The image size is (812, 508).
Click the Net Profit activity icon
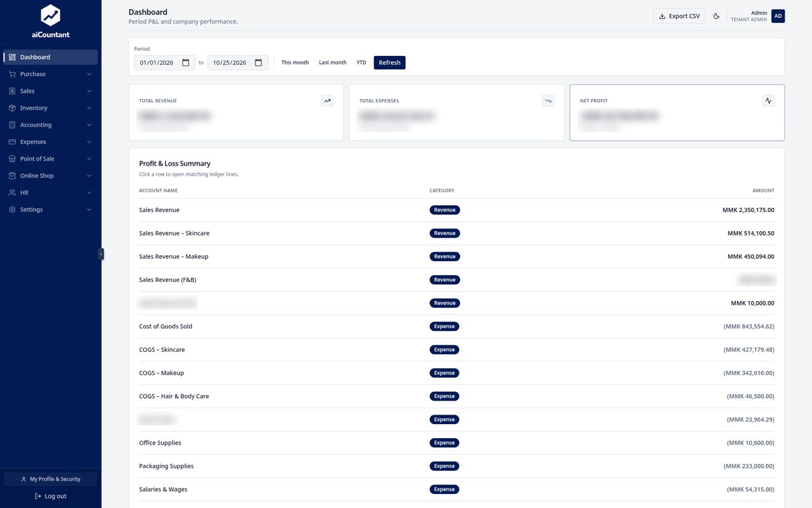(768, 100)
